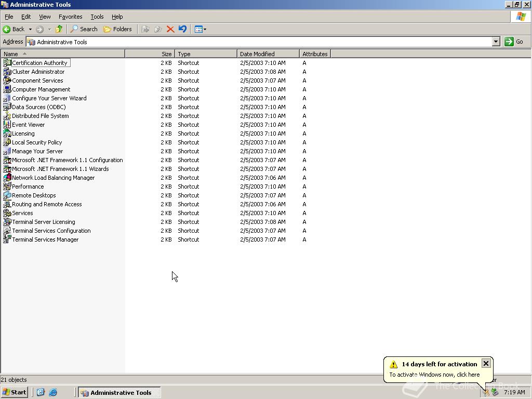Sort by the Attributes column header
Screen dimensions: 532x399
[315, 54]
